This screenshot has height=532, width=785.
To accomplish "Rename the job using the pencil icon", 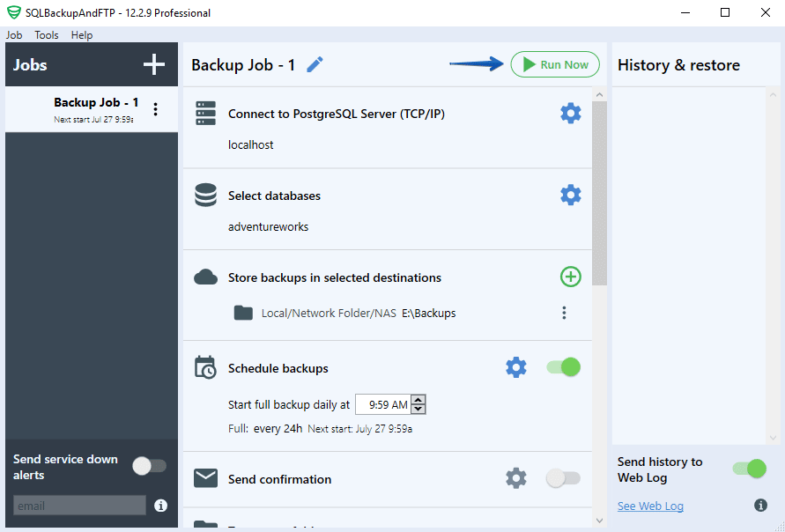I will pos(315,64).
